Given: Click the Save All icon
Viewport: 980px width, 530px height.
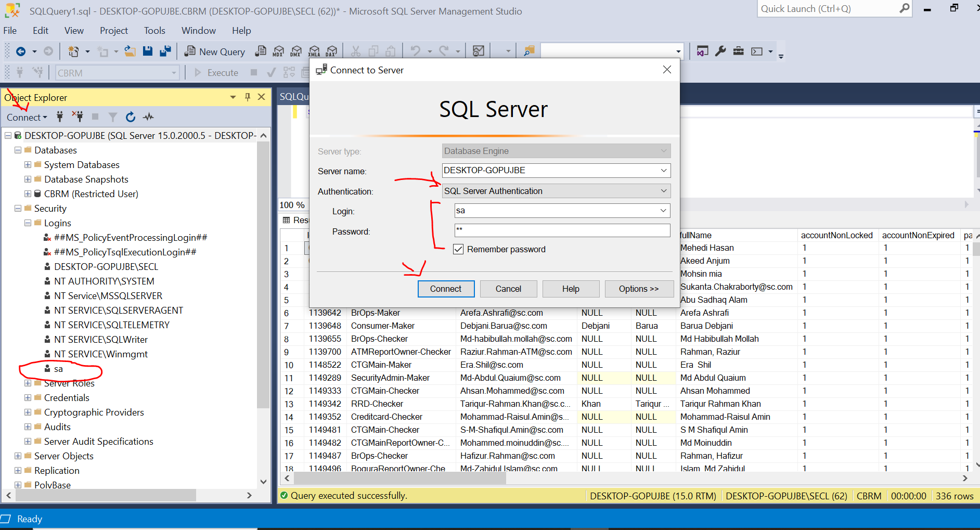Looking at the screenshot, I should (x=165, y=51).
